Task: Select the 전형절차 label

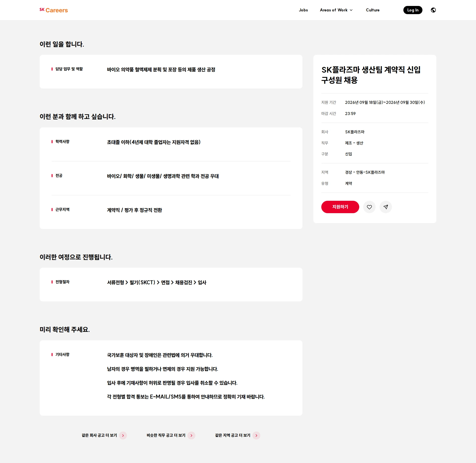Action: [x=62, y=282]
